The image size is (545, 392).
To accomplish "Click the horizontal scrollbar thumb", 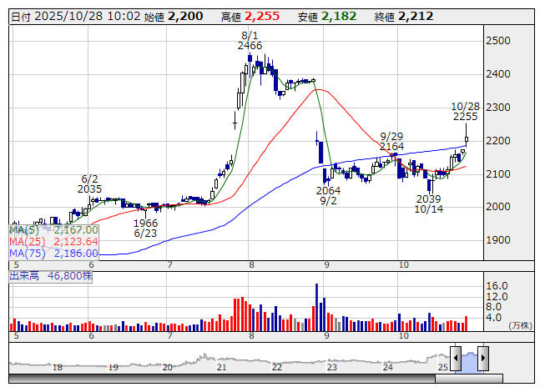I will [469, 378].
